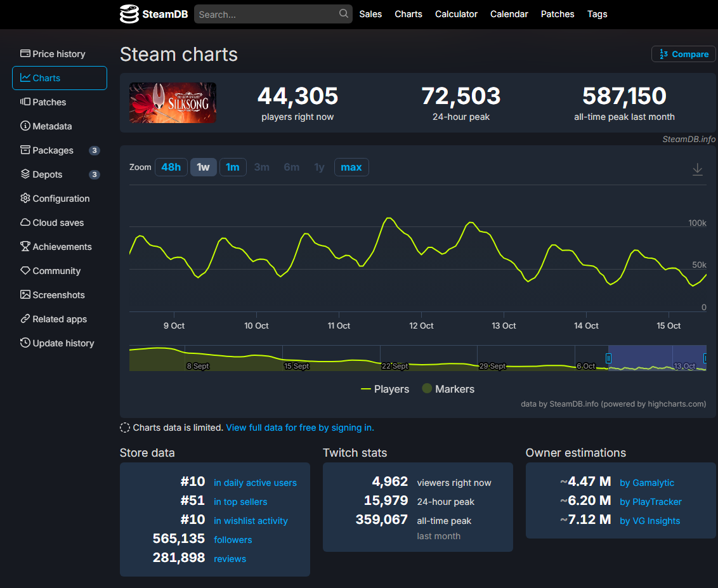
Task: Click the search magnifier icon
Action: tap(343, 14)
